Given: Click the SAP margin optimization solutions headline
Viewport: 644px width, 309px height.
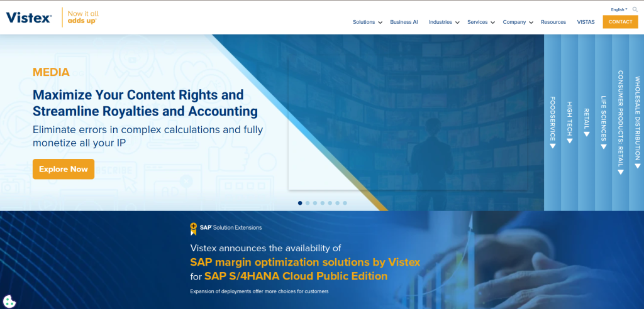Looking at the screenshot, I should (x=305, y=262).
